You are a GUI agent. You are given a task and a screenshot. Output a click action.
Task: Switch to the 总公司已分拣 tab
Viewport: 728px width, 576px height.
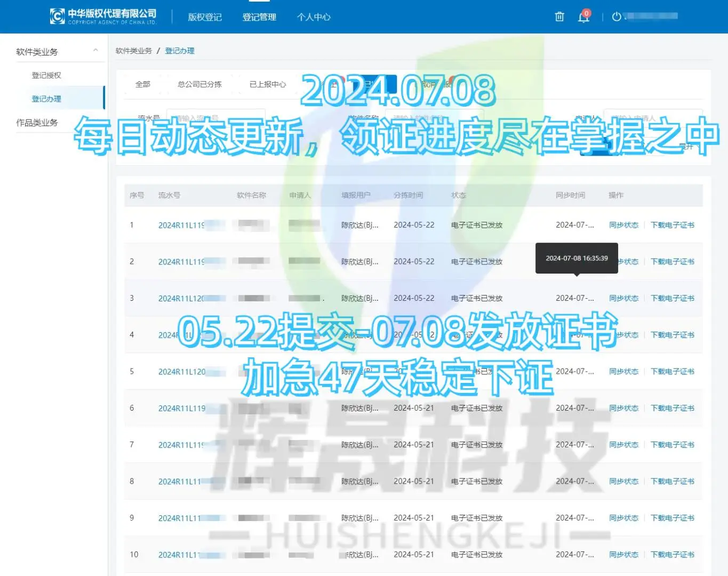(x=199, y=84)
